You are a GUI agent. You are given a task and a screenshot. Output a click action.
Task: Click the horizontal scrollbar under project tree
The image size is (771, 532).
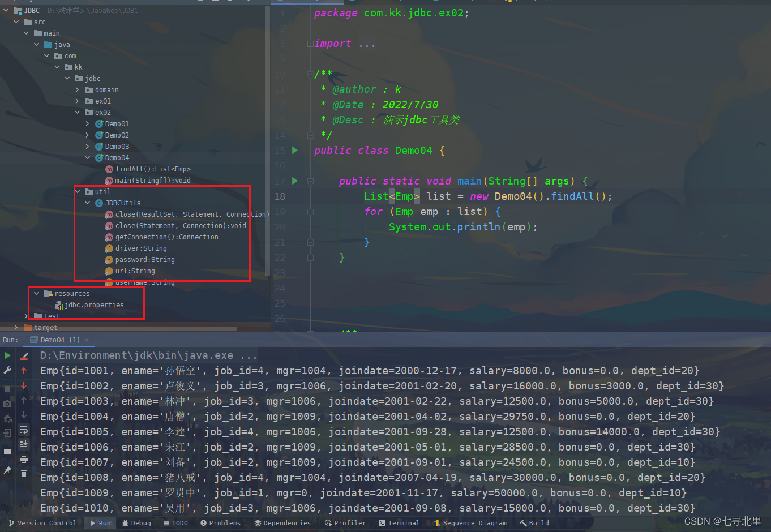pyautogui.click(x=119, y=328)
